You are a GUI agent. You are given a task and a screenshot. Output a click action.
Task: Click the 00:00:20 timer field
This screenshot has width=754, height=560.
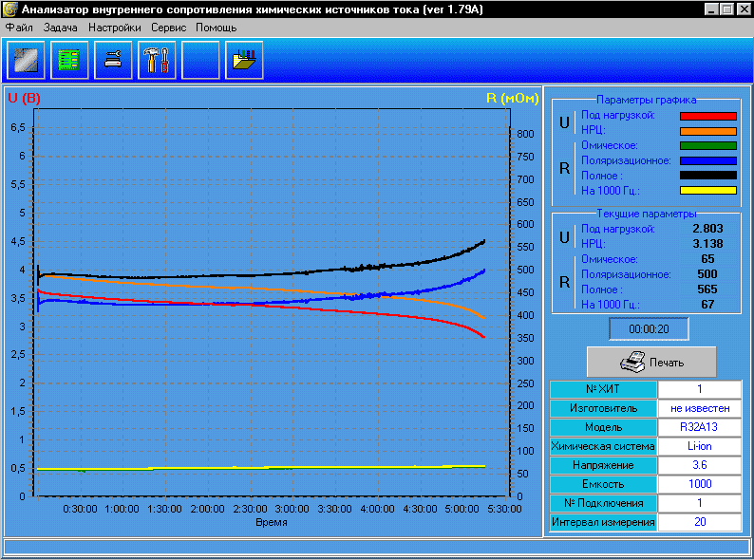click(x=649, y=328)
